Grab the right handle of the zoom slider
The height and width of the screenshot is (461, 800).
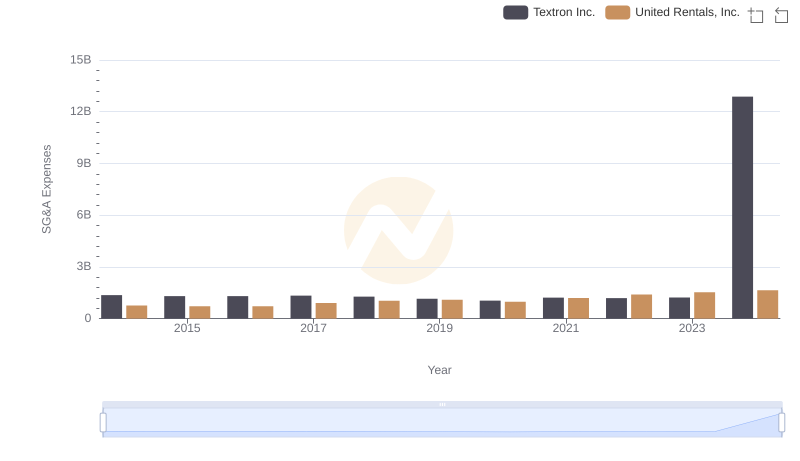click(x=782, y=423)
